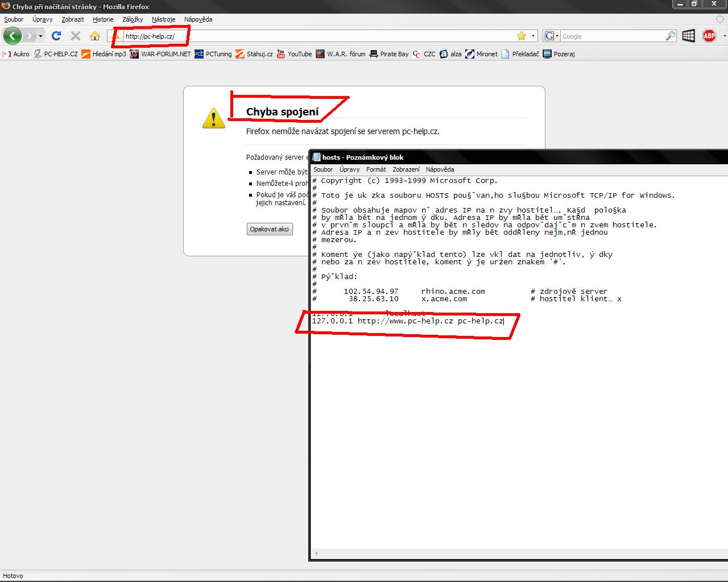
Task: Click the hosts Notepad title bar
Action: pyautogui.click(x=519, y=157)
